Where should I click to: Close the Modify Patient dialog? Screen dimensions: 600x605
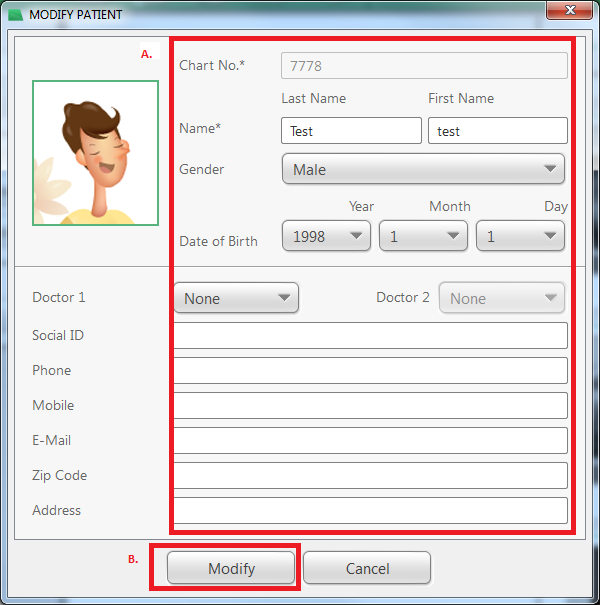(x=571, y=11)
